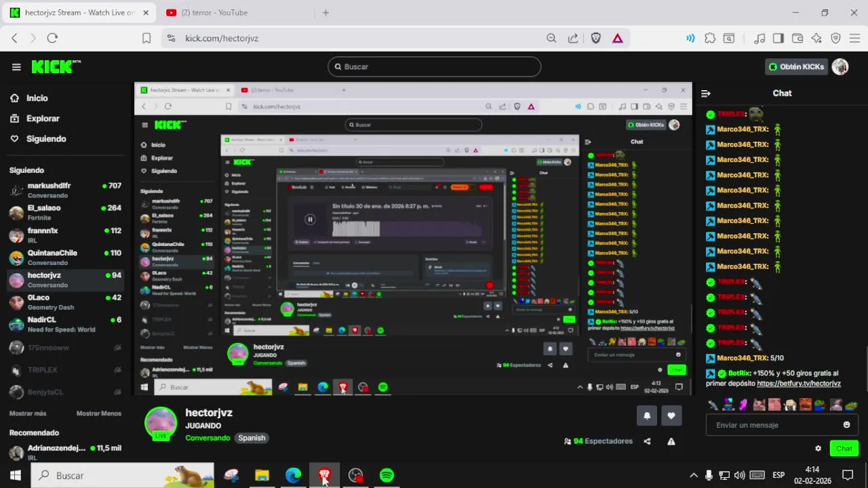Reload the current page
The image size is (868, 488).
click(x=52, y=39)
